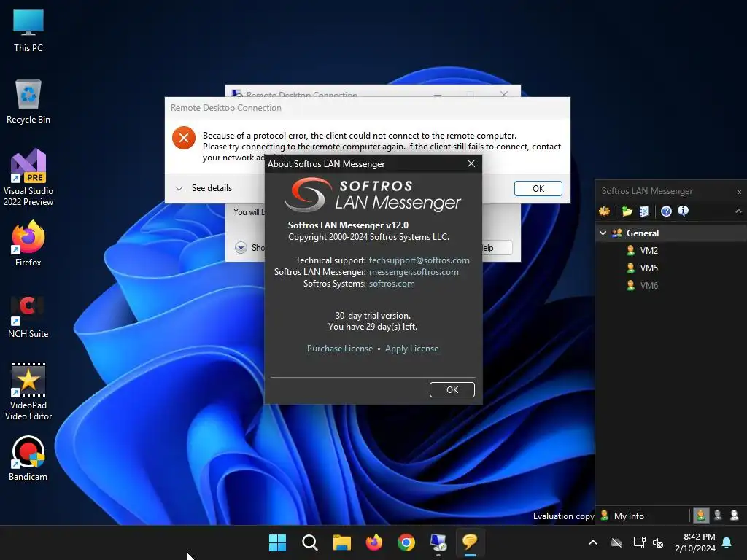Open messenger.softros.com link
Image resolution: width=747 pixels, height=560 pixels.
414,272
